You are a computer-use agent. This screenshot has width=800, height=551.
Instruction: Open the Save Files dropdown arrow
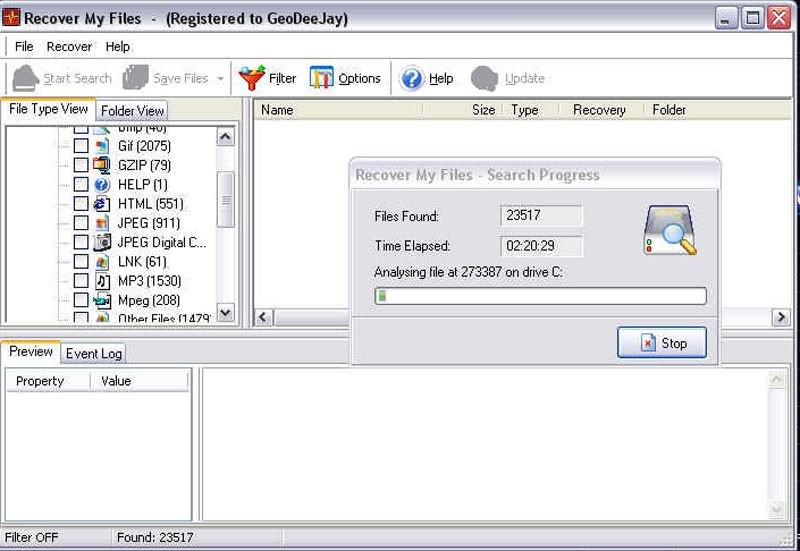coord(220,79)
